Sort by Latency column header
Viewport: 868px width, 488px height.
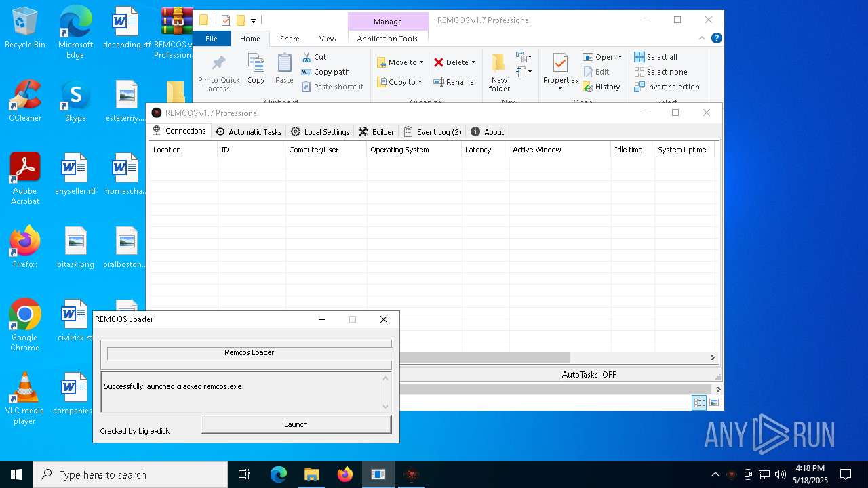pos(485,150)
